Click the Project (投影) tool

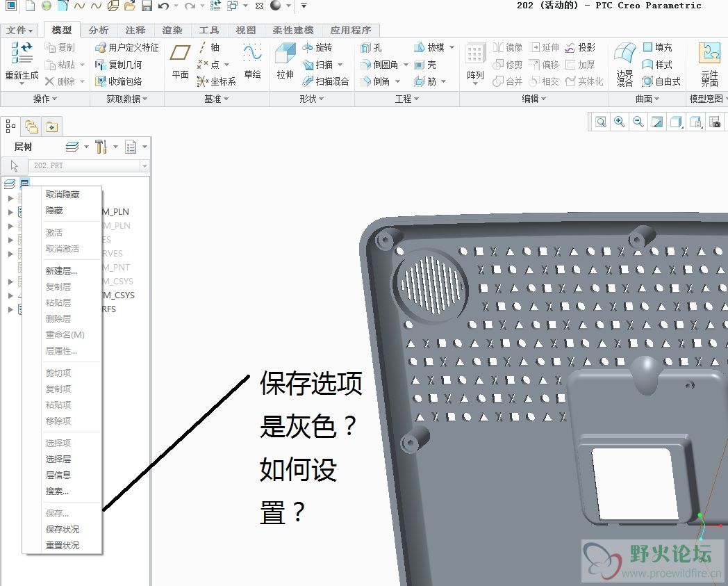[x=580, y=47]
